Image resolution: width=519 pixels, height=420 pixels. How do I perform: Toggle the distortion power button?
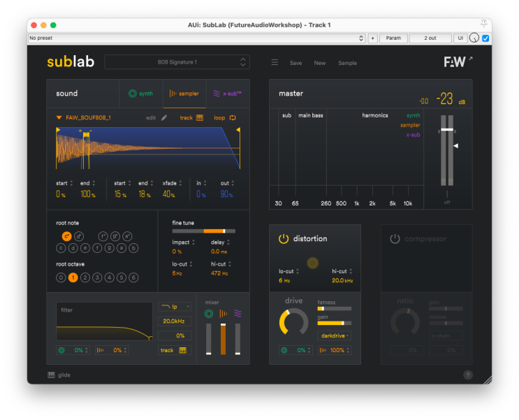click(284, 239)
